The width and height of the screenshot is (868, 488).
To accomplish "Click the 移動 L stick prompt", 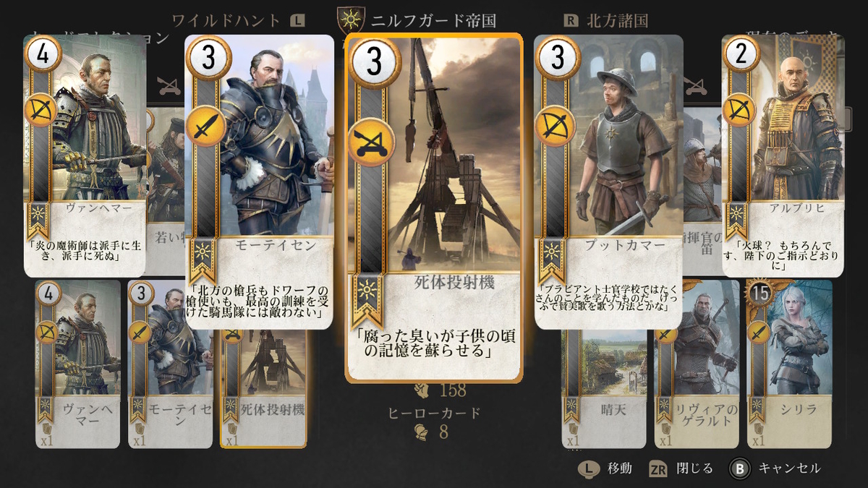I will 605,468.
